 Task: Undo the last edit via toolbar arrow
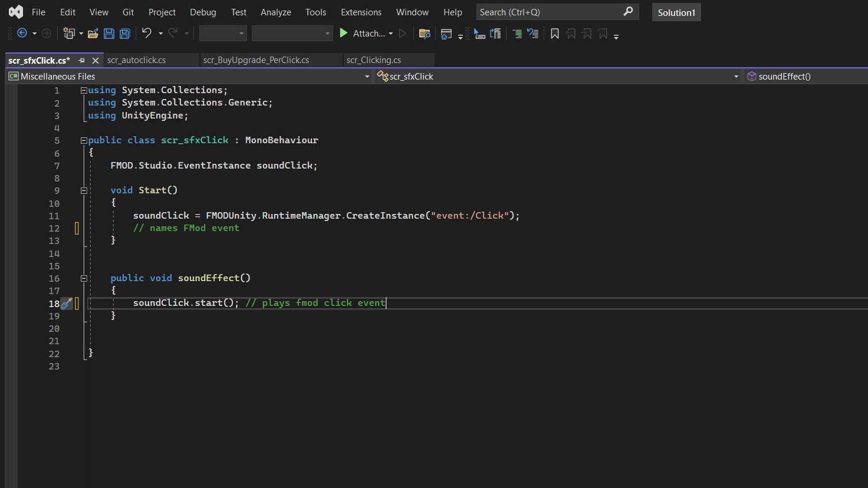tap(147, 34)
